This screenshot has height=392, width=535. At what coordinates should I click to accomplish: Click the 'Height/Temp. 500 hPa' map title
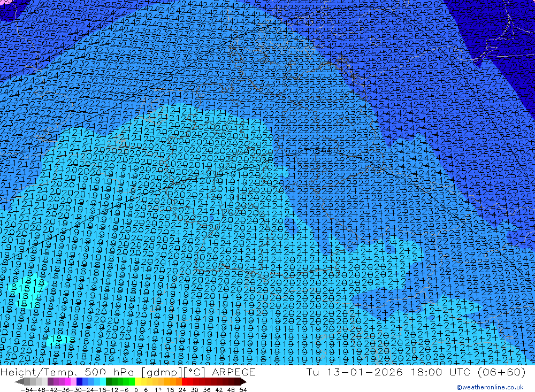(x=67, y=372)
